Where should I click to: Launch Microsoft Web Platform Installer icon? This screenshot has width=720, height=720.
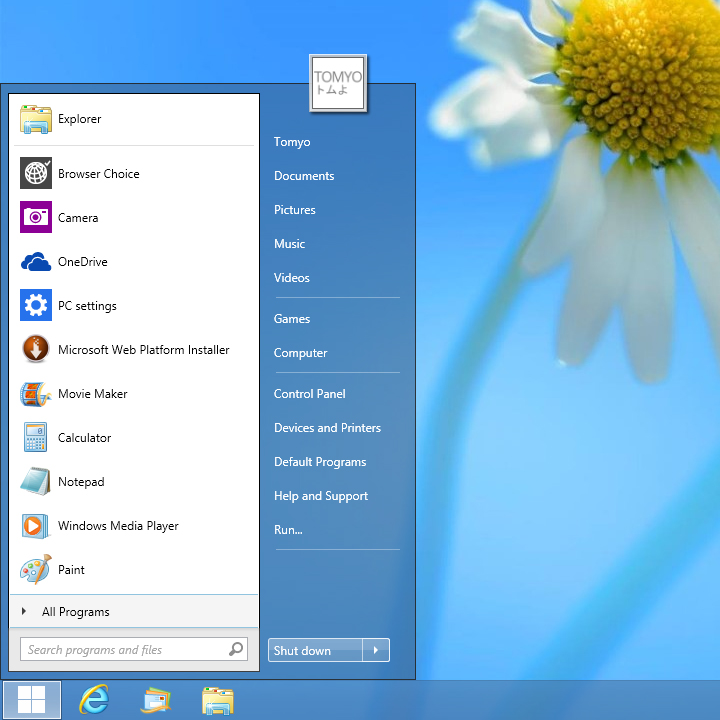click(36, 350)
